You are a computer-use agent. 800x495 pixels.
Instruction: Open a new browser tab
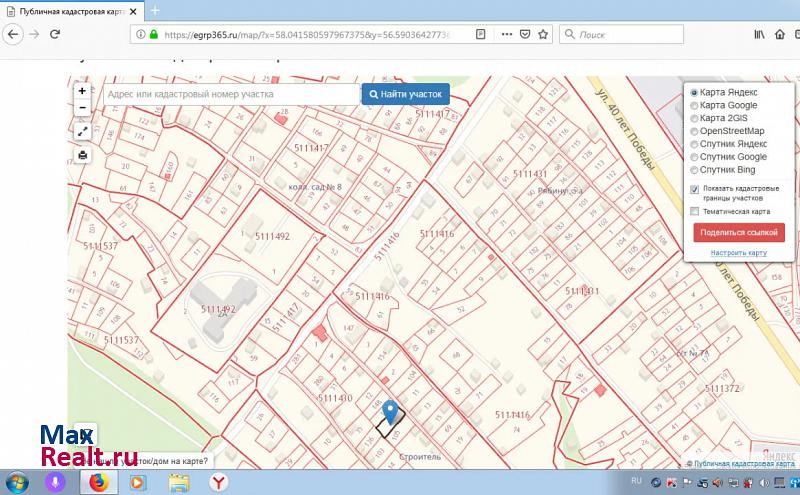coord(155,9)
